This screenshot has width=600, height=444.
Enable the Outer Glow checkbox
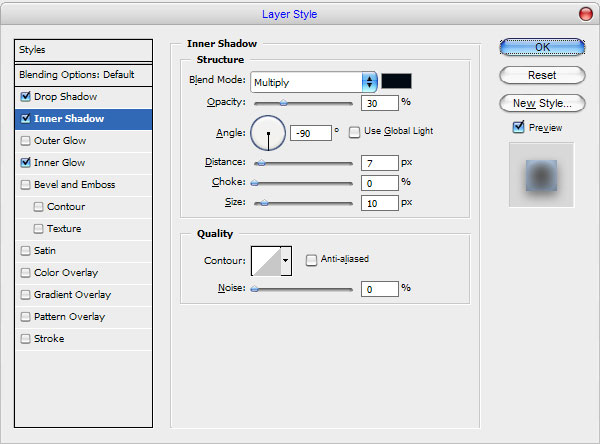pos(25,141)
